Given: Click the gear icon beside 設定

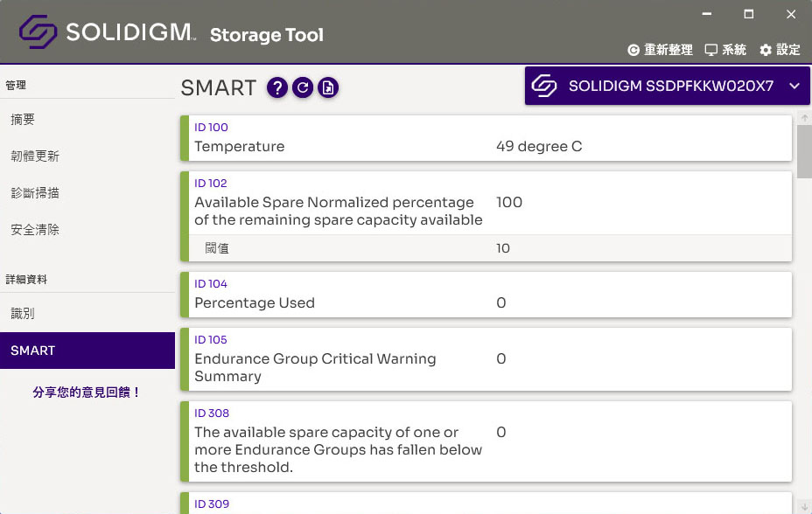Looking at the screenshot, I should point(766,50).
